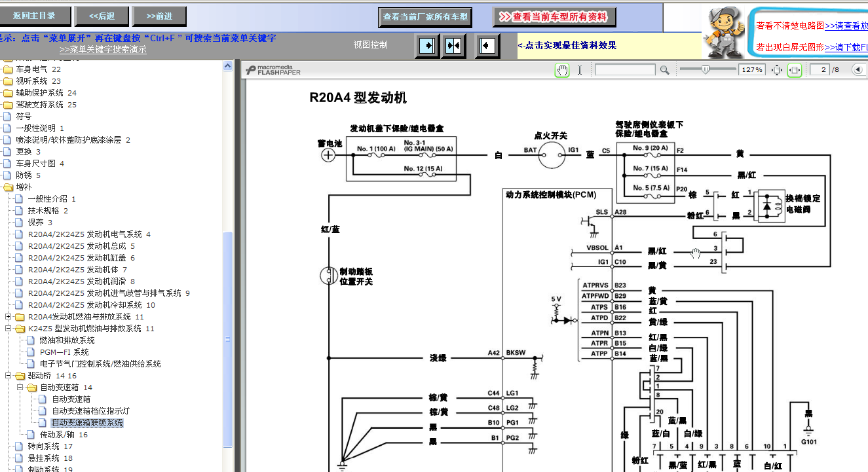This screenshot has height=472, width=868.
Task: Collapse the 驱动桥 tree folder
Action: 9,376
